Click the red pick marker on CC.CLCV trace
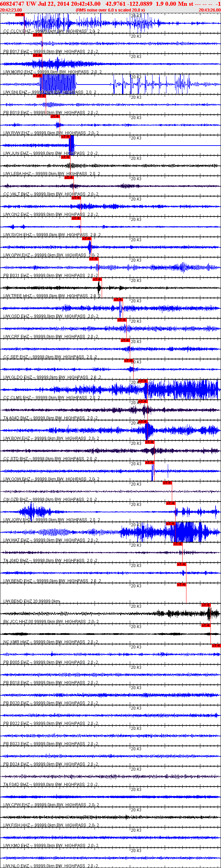This screenshot has width=221, height=868. coord(20,15)
